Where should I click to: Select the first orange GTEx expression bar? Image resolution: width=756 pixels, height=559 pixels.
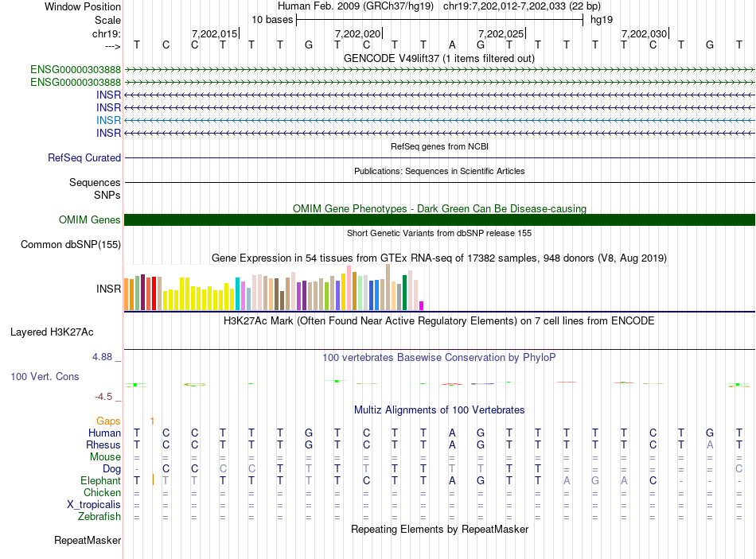point(127,295)
